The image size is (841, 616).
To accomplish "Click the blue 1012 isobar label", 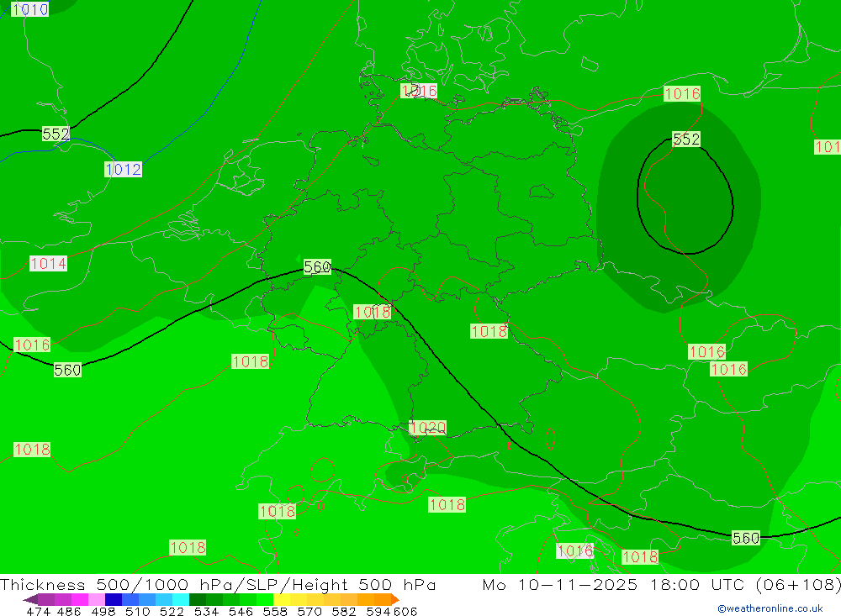I will [x=124, y=170].
